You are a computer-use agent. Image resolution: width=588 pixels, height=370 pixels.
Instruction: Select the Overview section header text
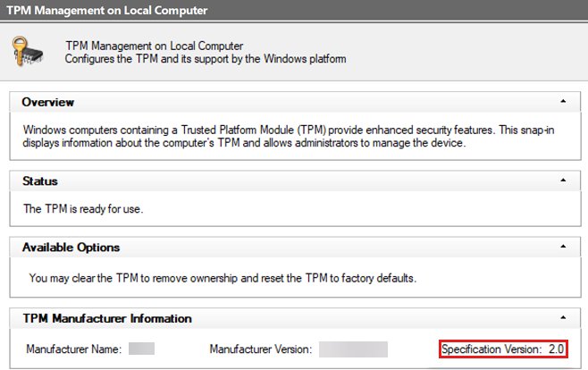coord(48,102)
